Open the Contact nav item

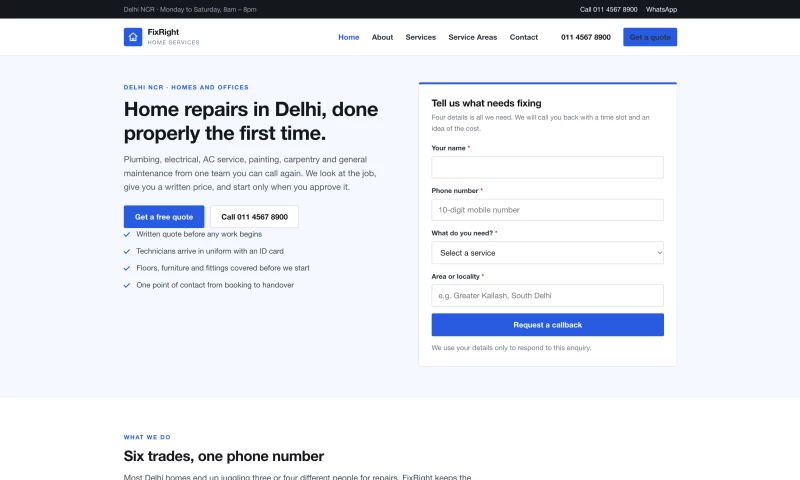coord(523,37)
